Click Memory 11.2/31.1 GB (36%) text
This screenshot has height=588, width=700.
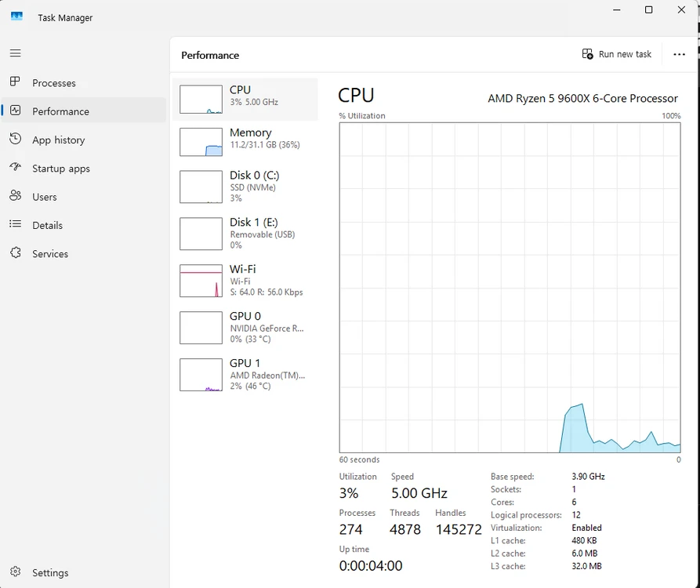[265, 145]
